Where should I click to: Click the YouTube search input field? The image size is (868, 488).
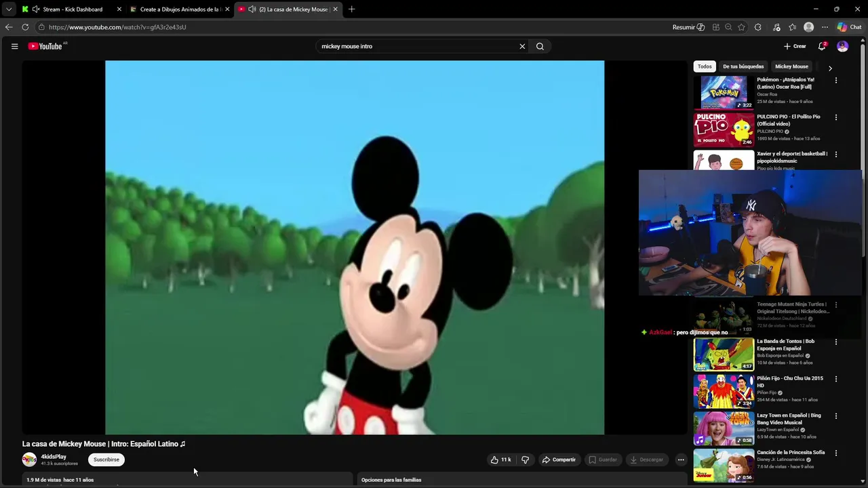[417, 46]
